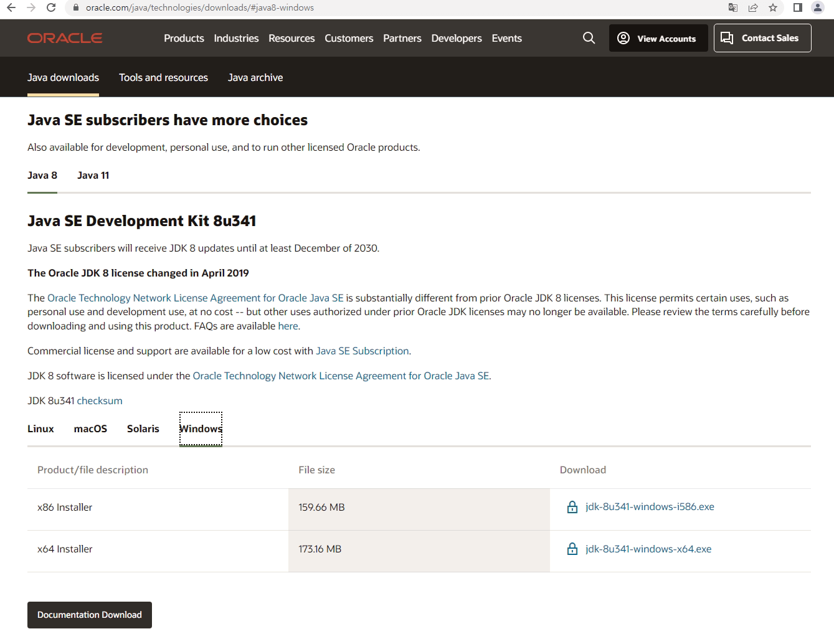Click the 'File size' column header

[x=316, y=470]
